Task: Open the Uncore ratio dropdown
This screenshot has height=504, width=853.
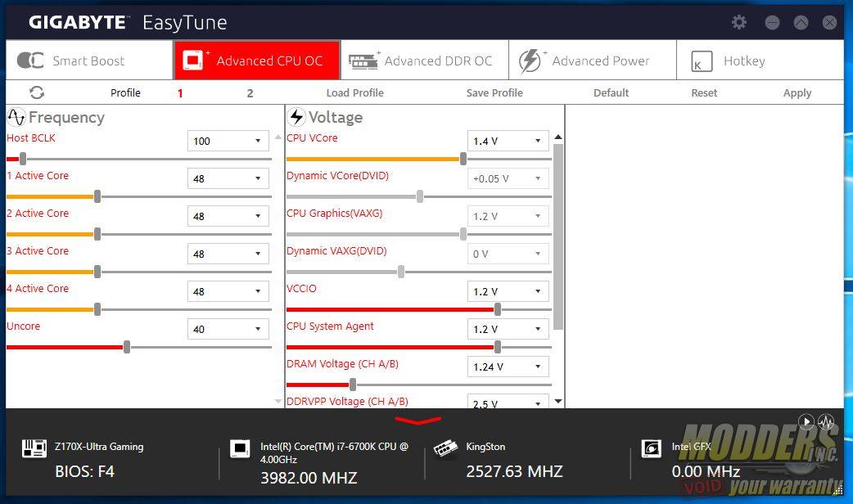Action: [x=228, y=329]
